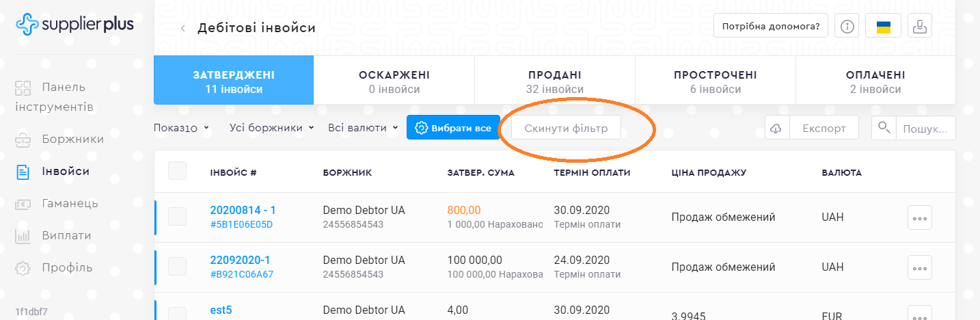The height and width of the screenshot is (320, 980).
Task: Open invoice link 20200814 - 1
Action: click(243, 211)
